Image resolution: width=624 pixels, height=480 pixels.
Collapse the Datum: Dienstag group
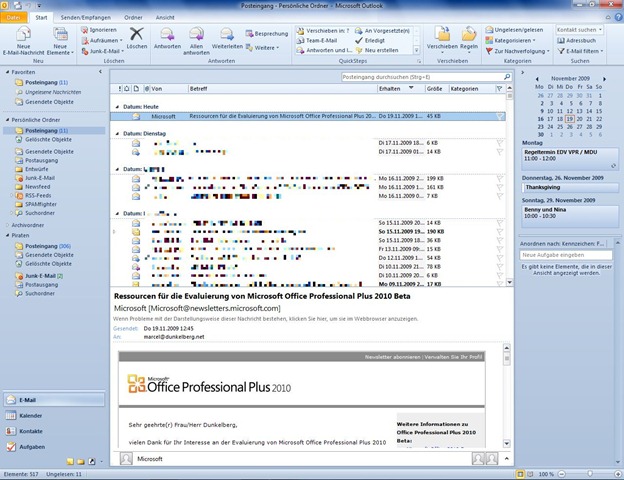click(117, 133)
